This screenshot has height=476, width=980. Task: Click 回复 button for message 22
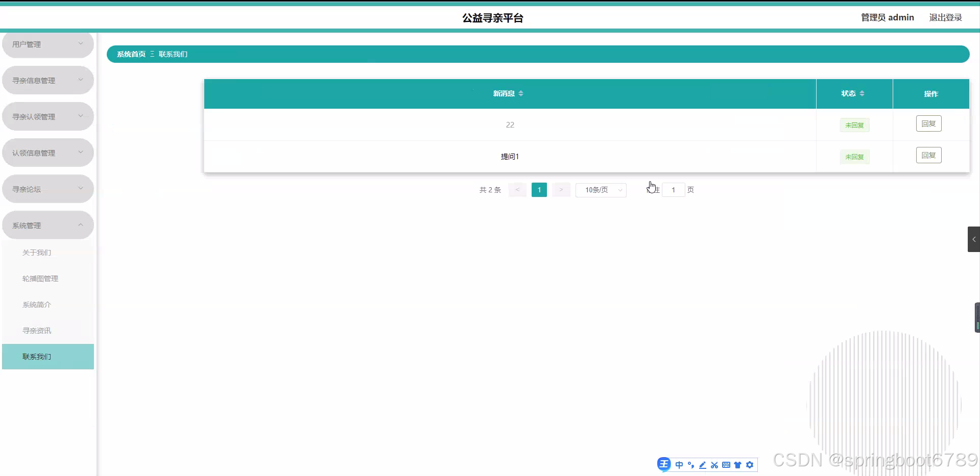[928, 123]
